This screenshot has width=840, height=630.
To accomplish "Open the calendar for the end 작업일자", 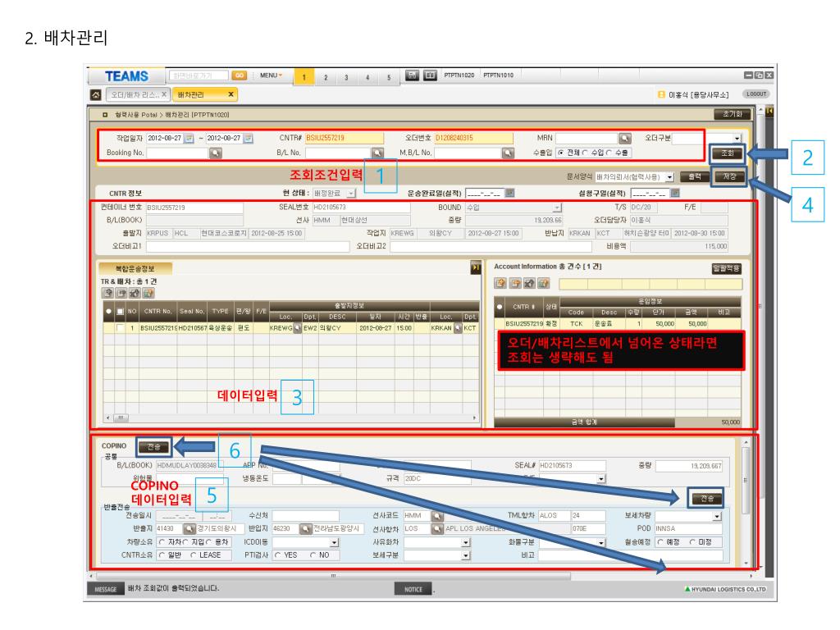I will point(248,138).
